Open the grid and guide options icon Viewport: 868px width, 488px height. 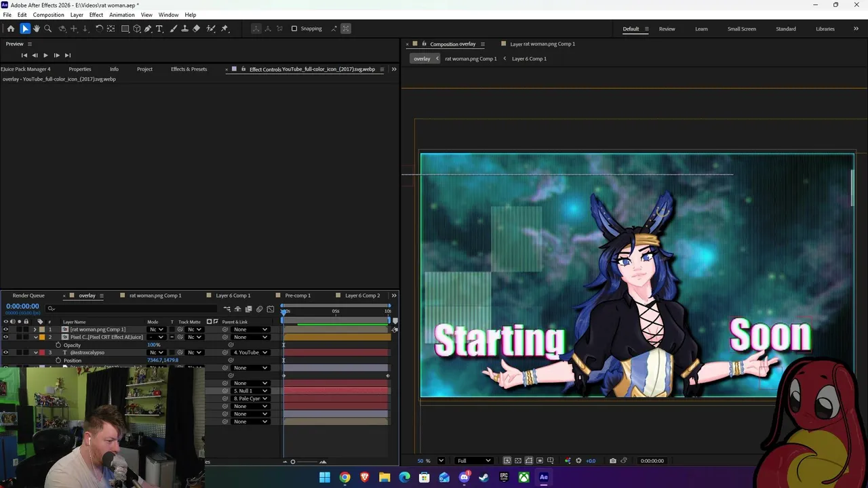(x=550, y=461)
